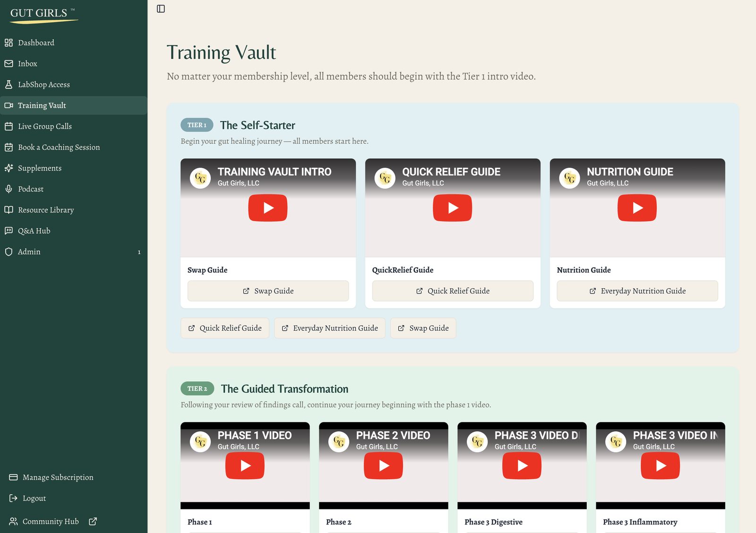
Task: Click the Inbox envelope icon
Action: click(9, 63)
